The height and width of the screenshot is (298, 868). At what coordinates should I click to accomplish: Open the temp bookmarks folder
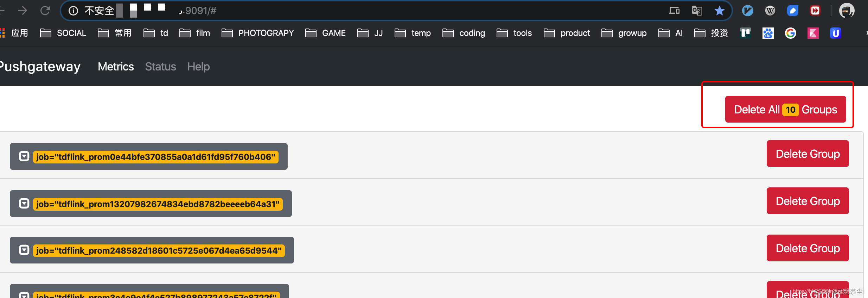tap(413, 33)
